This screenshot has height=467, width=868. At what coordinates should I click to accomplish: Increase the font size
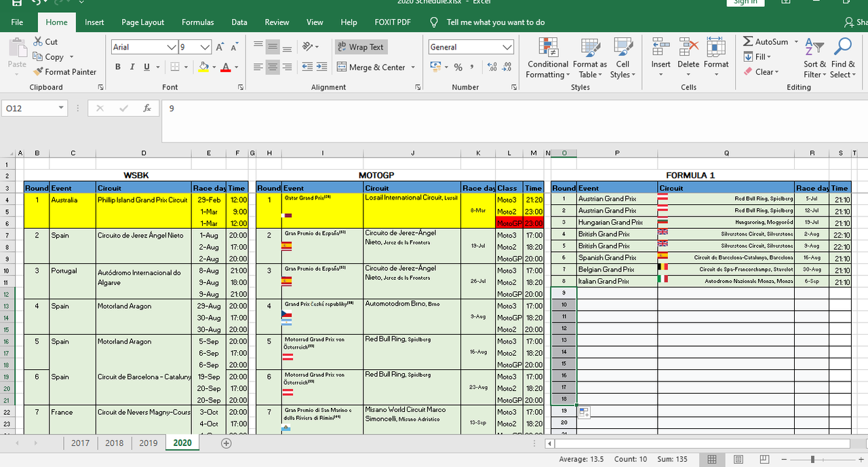pyautogui.click(x=220, y=47)
